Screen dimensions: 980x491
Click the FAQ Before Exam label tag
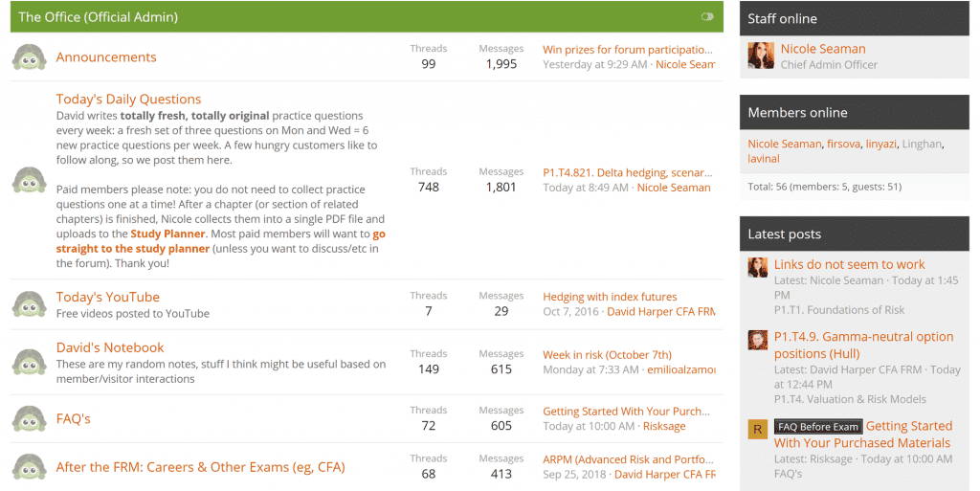[x=818, y=427]
